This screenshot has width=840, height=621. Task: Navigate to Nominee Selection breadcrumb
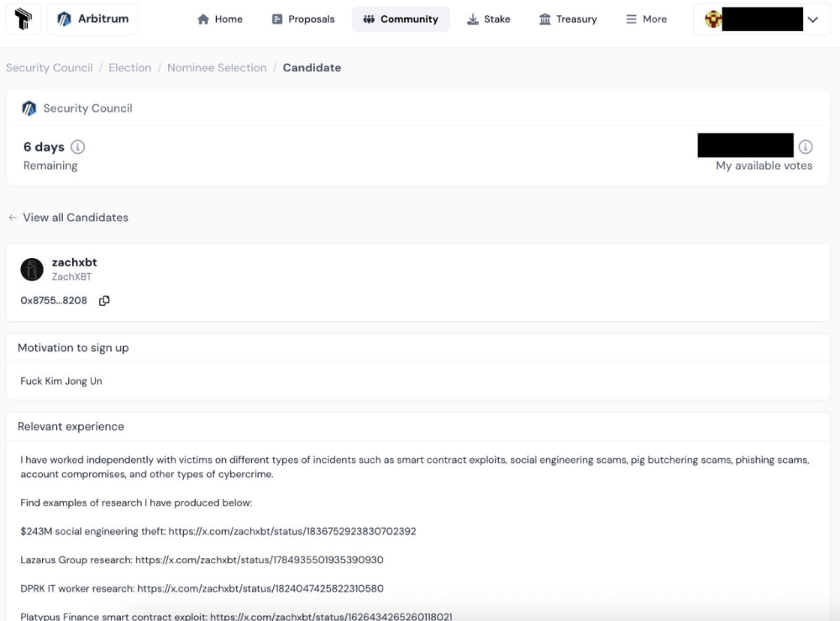(217, 67)
